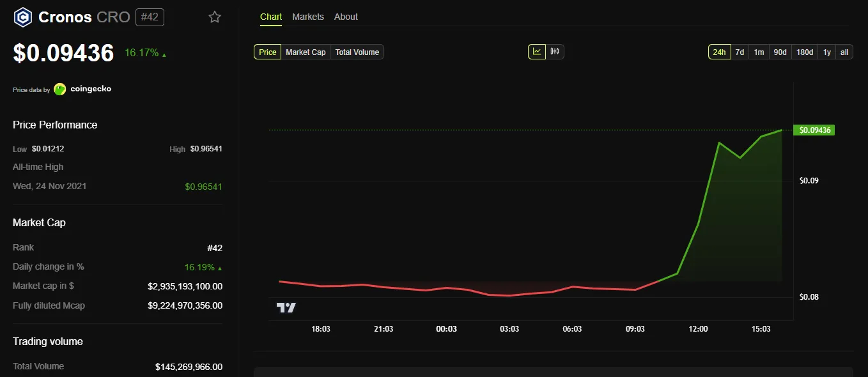Set chart range to 180d
The width and height of the screenshot is (868, 377).
(x=804, y=52)
